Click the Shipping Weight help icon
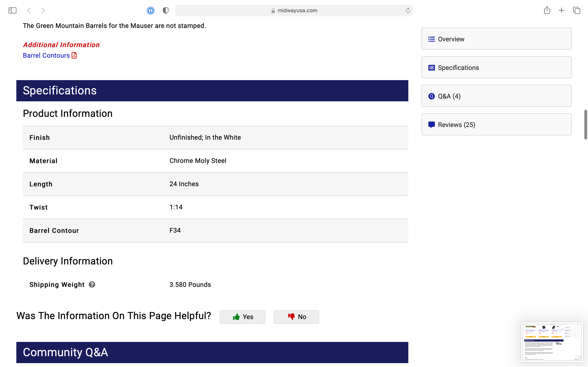The width and height of the screenshot is (588, 367). coord(92,284)
